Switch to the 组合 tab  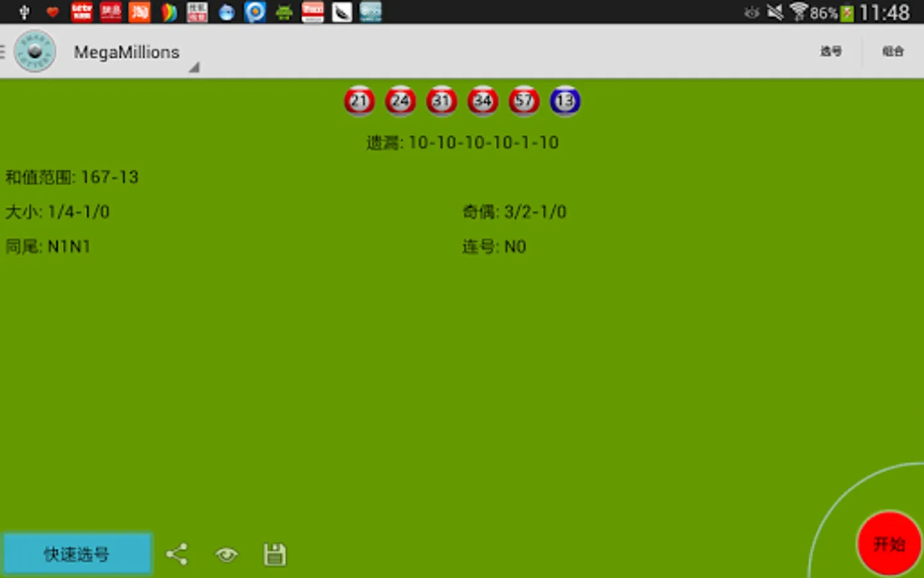tap(893, 51)
